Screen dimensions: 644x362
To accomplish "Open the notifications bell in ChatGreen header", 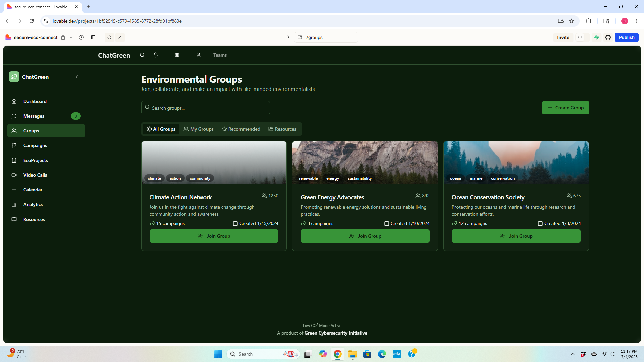I will [x=156, y=55].
